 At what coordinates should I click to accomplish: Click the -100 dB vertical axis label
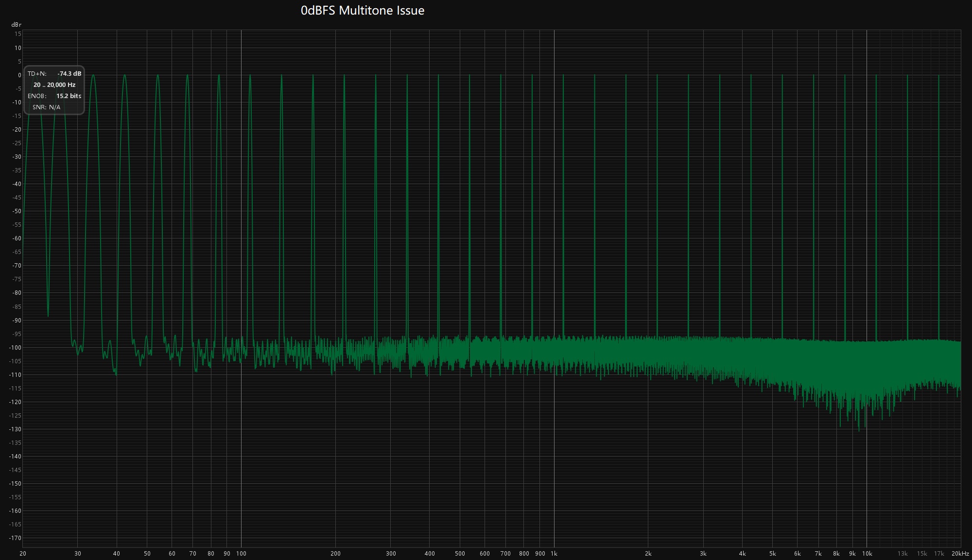point(15,348)
